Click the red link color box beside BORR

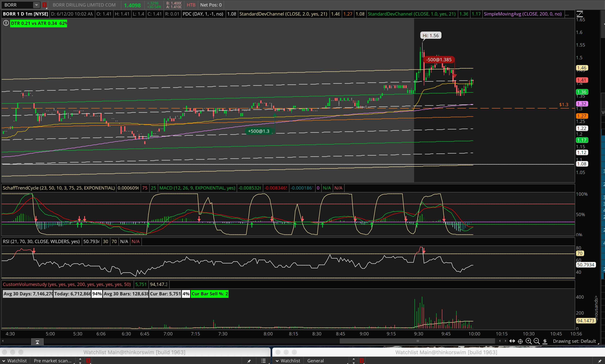pyautogui.click(x=44, y=5)
